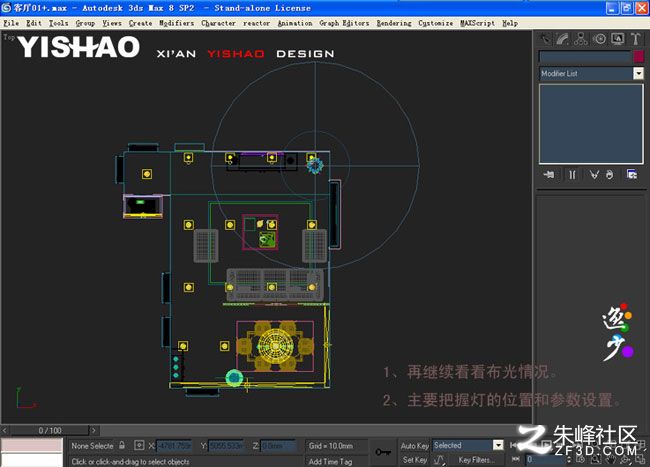Open the MAXScript menu
The height and width of the screenshot is (467, 650).
(478, 23)
